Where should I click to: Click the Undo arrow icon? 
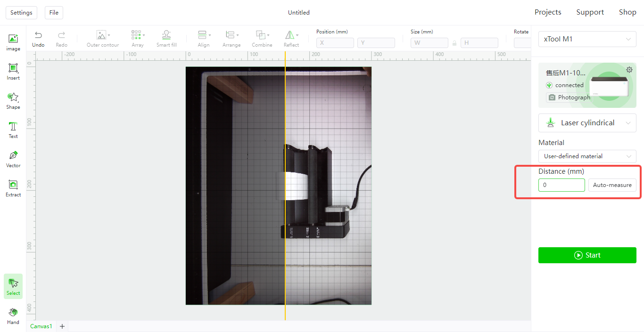38,35
